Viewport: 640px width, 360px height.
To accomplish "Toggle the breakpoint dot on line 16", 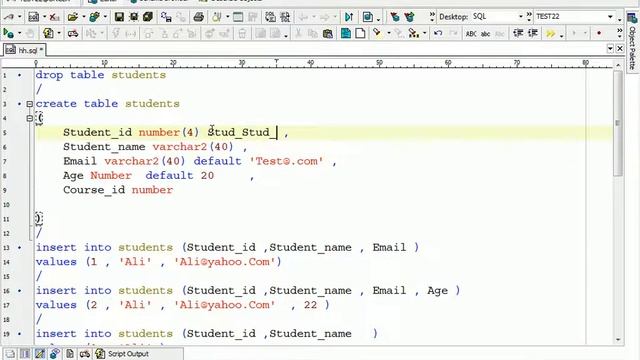I will (x=19, y=291).
